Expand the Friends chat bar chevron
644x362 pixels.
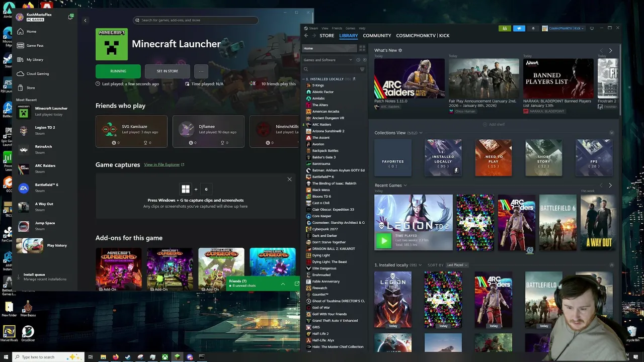point(283,284)
